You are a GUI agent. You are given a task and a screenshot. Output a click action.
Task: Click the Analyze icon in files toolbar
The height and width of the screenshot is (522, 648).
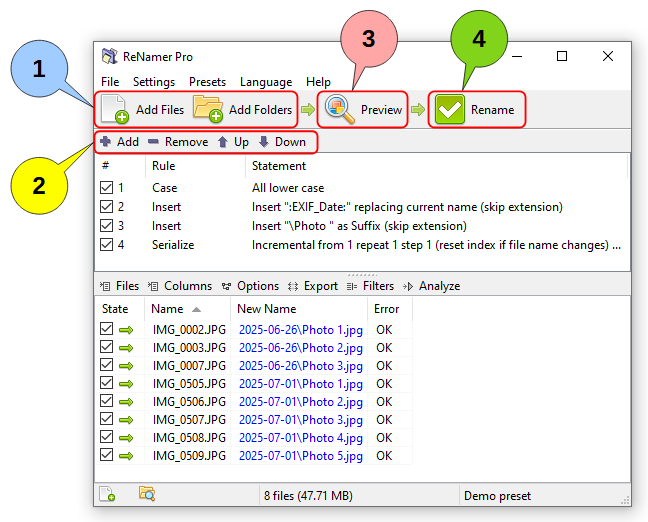pos(408,286)
